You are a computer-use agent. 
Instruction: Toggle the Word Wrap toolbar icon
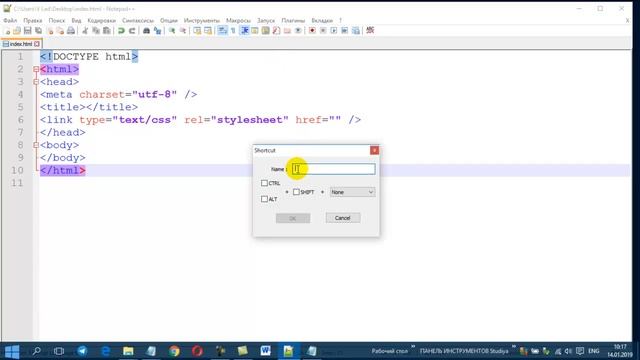tap(222, 31)
